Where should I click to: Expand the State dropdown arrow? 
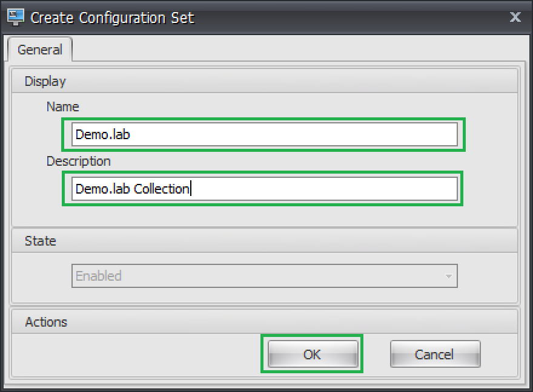tap(448, 276)
